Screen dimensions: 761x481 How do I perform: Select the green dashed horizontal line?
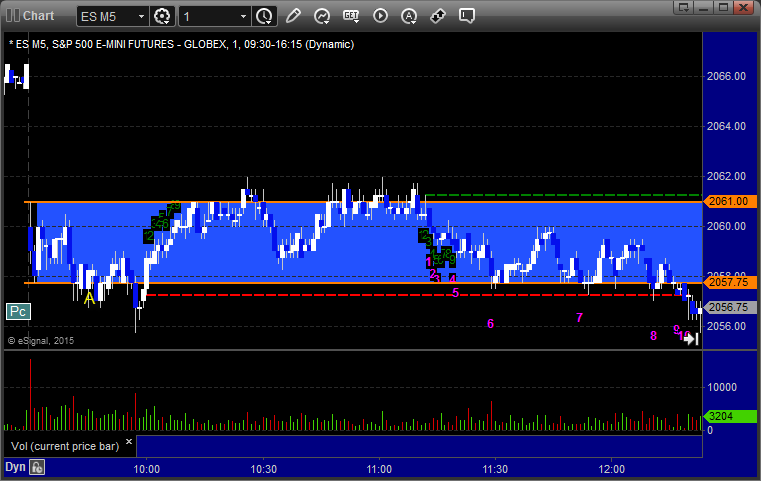coord(563,195)
